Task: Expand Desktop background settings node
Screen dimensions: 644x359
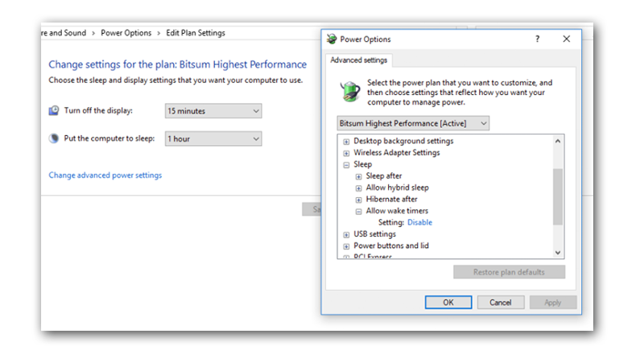Action: pyautogui.click(x=346, y=142)
